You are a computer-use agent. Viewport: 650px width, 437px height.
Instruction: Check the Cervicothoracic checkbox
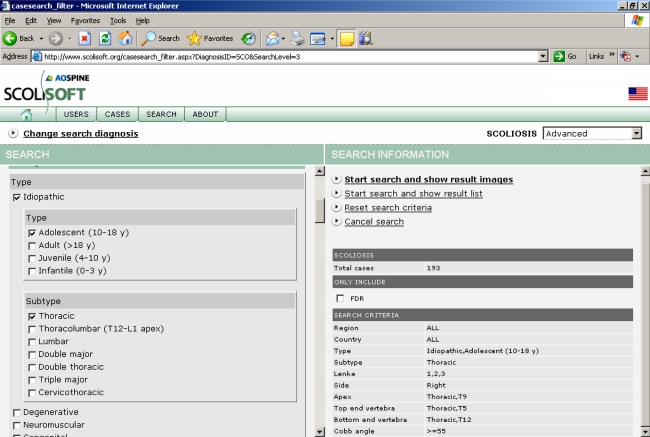pyautogui.click(x=32, y=393)
